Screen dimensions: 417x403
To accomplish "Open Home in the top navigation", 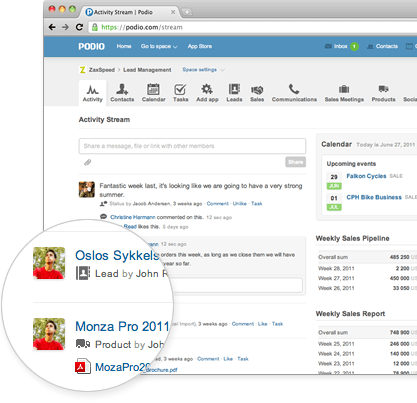I will pyautogui.click(x=124, y=46).
